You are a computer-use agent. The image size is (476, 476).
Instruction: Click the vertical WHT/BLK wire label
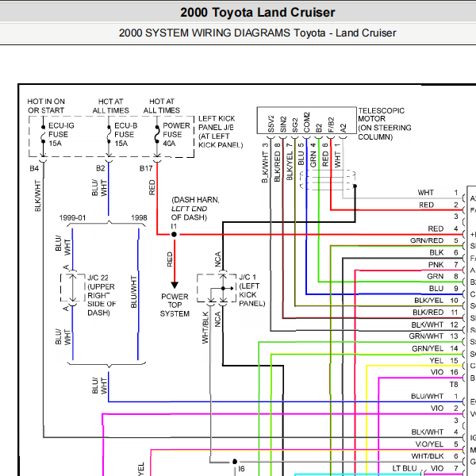[205, 328]
